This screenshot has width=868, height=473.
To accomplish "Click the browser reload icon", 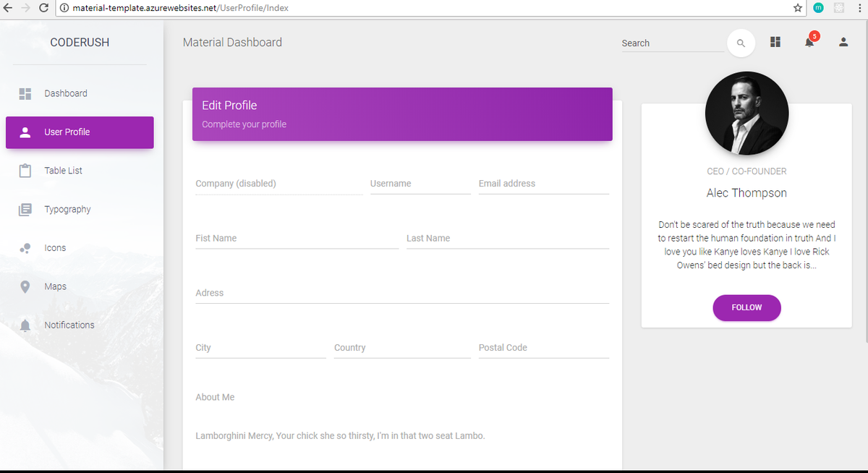I will [45, 8].
